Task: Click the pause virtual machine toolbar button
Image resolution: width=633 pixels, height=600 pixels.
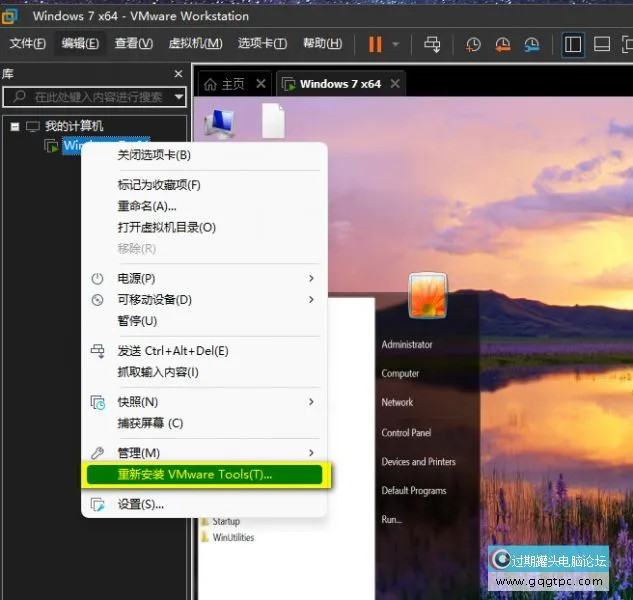Action: [375, 44]
